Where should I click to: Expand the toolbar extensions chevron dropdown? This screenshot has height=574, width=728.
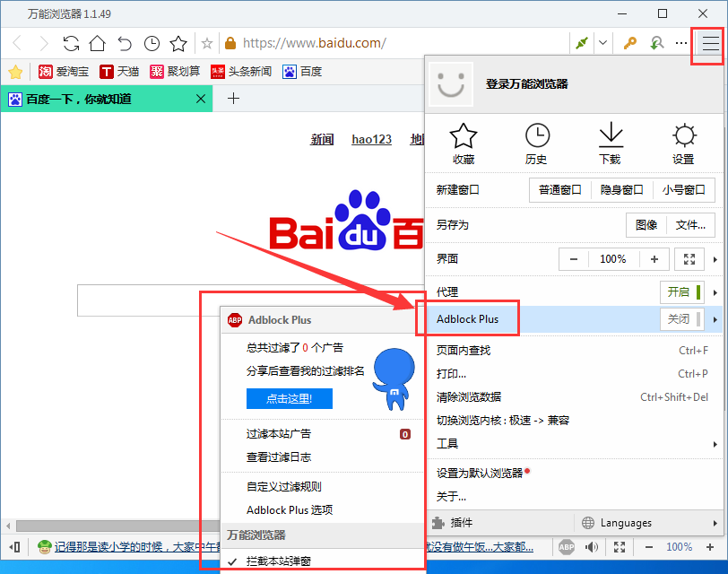pyautogui.click(x=603, y=42)
